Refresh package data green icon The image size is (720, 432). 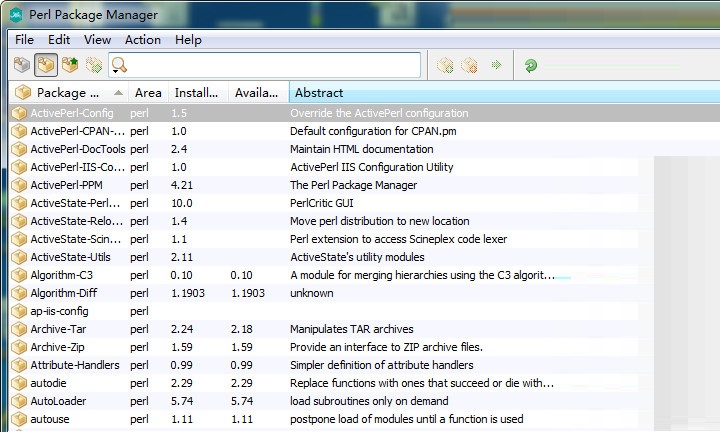pyautogui.click(x=531, y=65)
